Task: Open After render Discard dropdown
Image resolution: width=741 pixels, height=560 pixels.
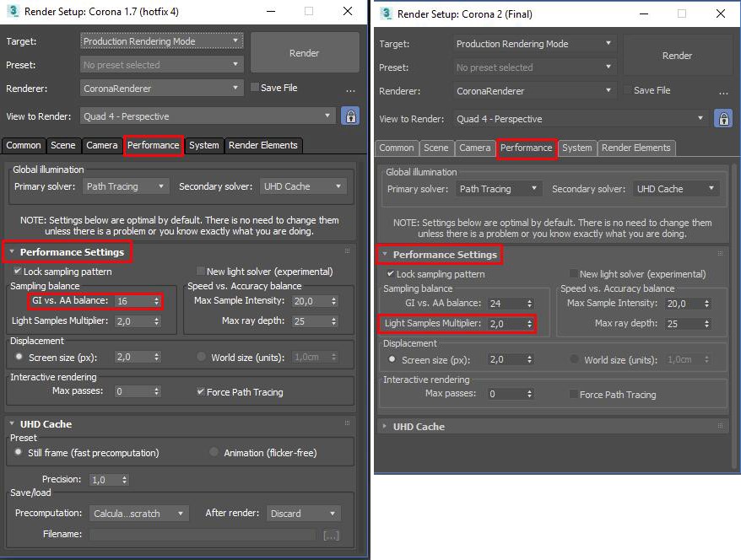Action: click(x=303, y=514)
